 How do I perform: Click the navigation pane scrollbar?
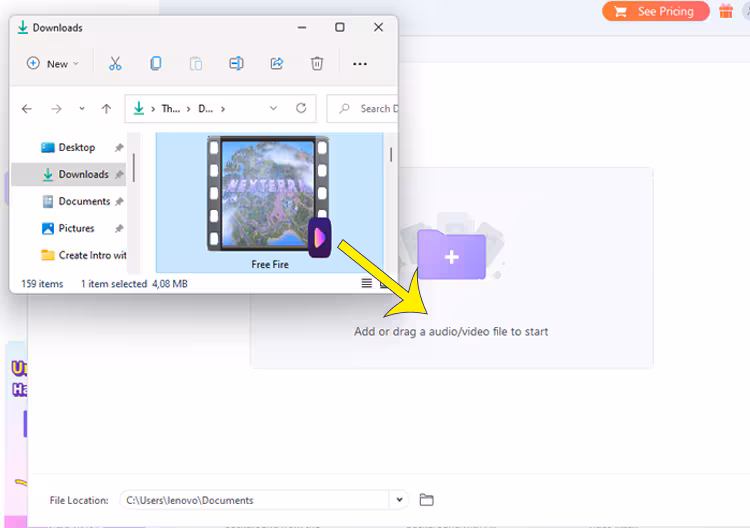click(x=134, y=168)
